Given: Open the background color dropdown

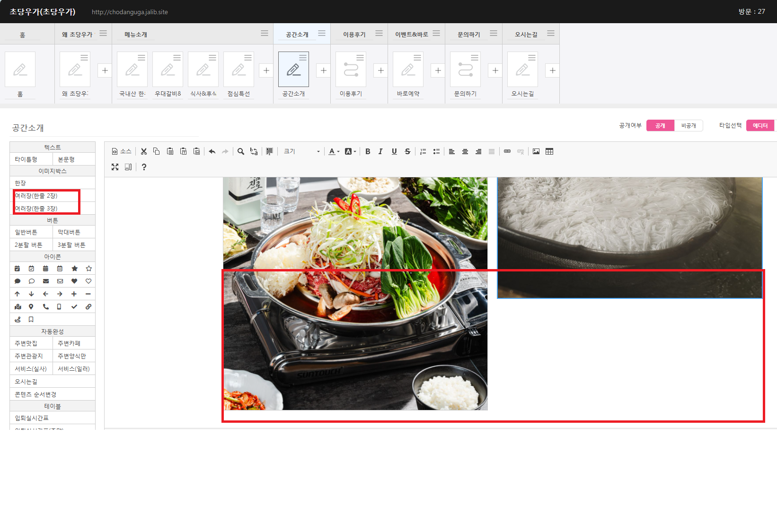Looking at the screenshot, I should pos(350,151).
